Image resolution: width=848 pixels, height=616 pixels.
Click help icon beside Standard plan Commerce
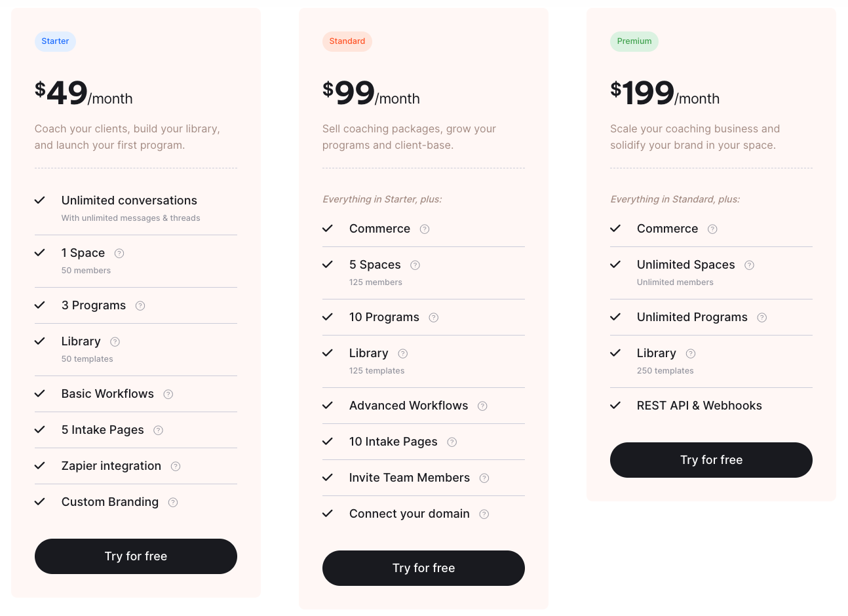coord(425,229)
